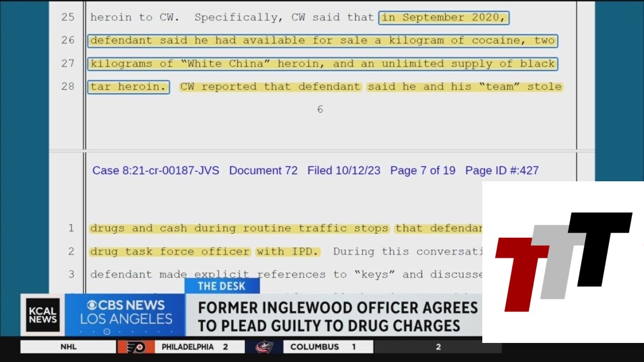Click the FORMER INGLEWOOD OFFICER headline
This screenshot has height=362, width=644.
click(338, 316)
